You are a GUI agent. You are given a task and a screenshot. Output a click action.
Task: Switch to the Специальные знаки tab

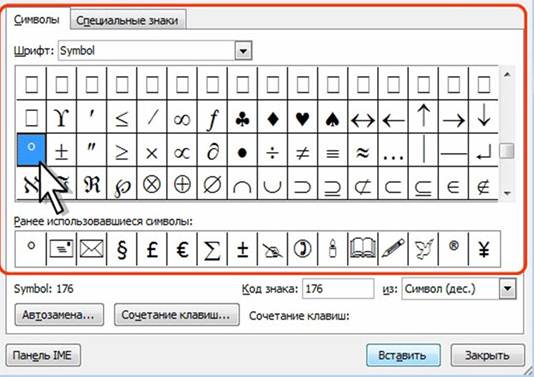[127, 20]
